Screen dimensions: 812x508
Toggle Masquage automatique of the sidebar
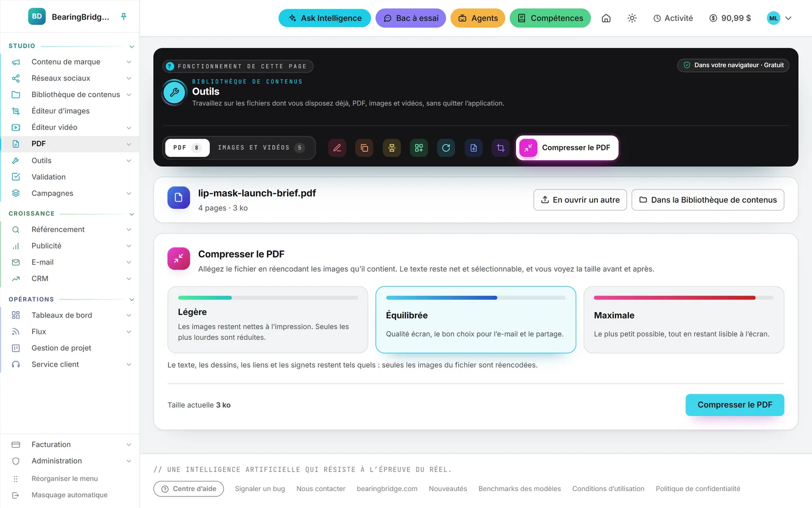coord(69,495)
